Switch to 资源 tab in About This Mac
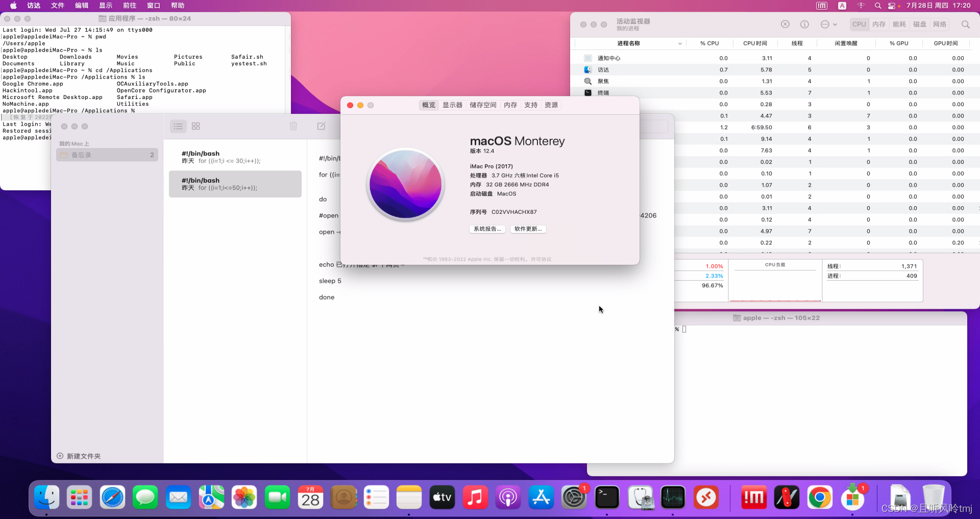 551,105
